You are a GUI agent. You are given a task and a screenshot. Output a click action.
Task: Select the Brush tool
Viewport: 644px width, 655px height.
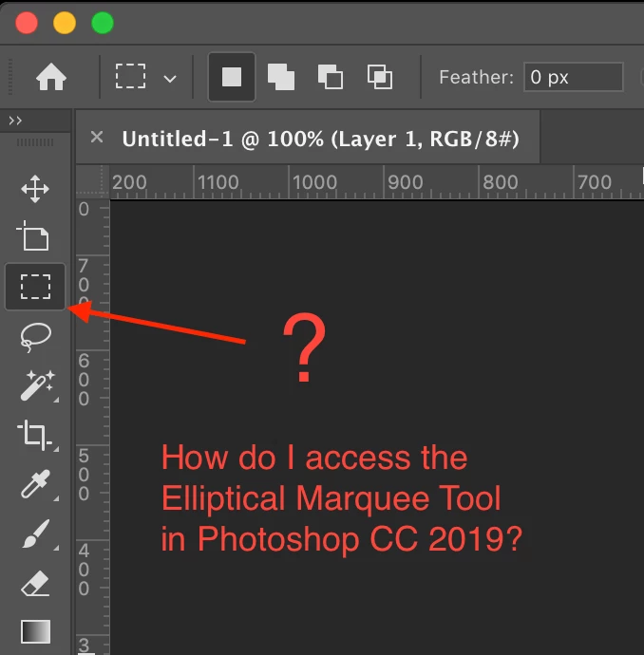[36, 533]
